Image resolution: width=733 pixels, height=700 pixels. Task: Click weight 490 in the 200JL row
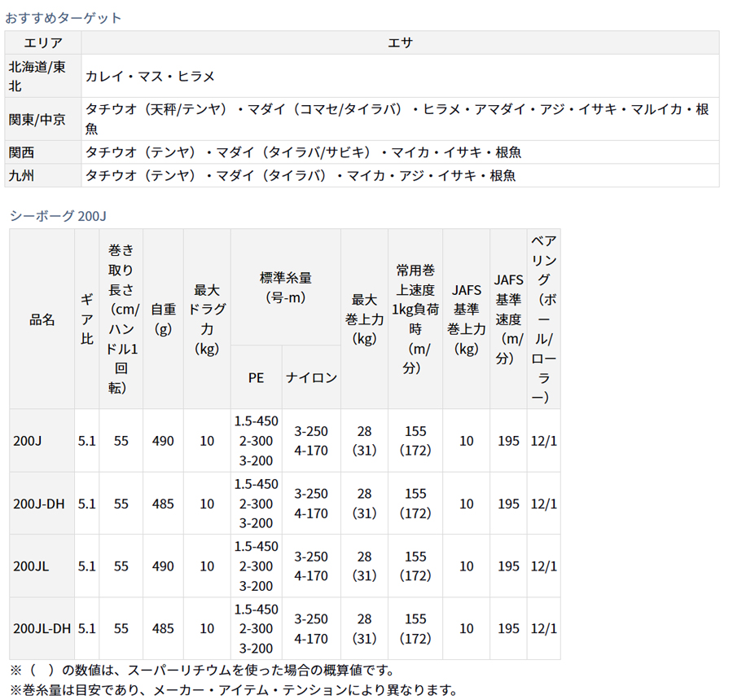(163, 566)
